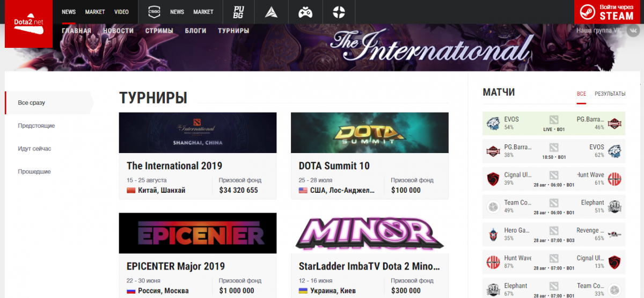Viewport: 644px width, 298px height.
Task: Click Dota 2 icon in Hero Ga... vs Revenge match
Action: pos(554,230)
